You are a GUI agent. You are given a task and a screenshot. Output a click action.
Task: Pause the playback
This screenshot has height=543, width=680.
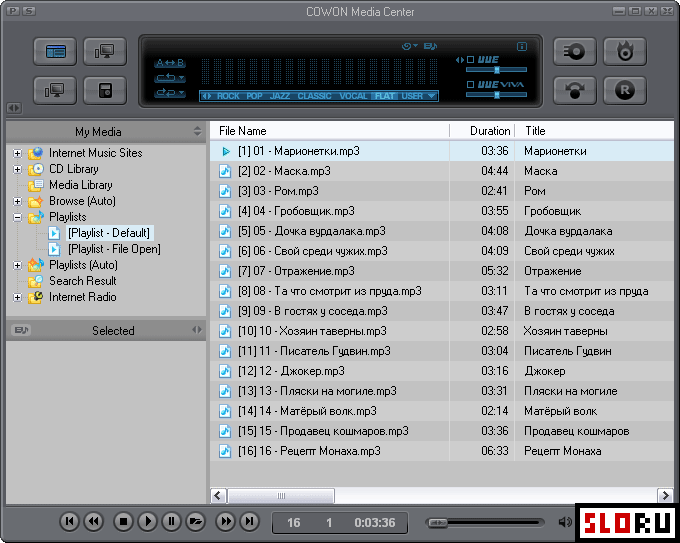[171, 521]
